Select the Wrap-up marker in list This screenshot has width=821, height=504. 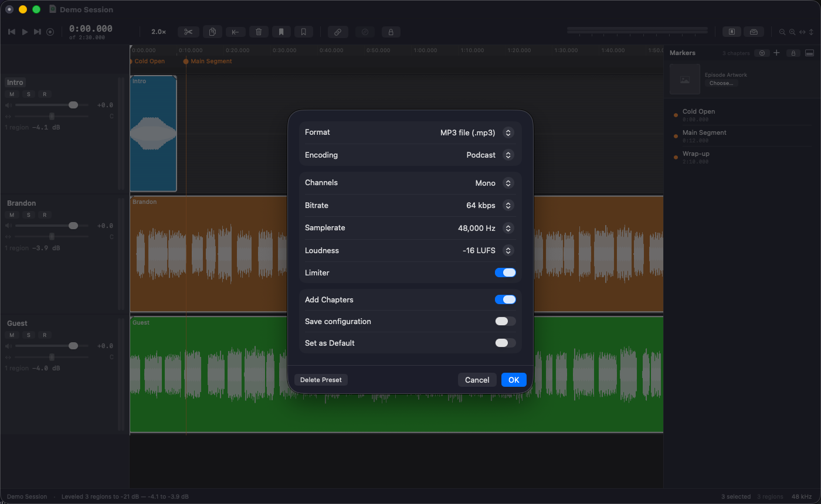[x=743, y=156]
